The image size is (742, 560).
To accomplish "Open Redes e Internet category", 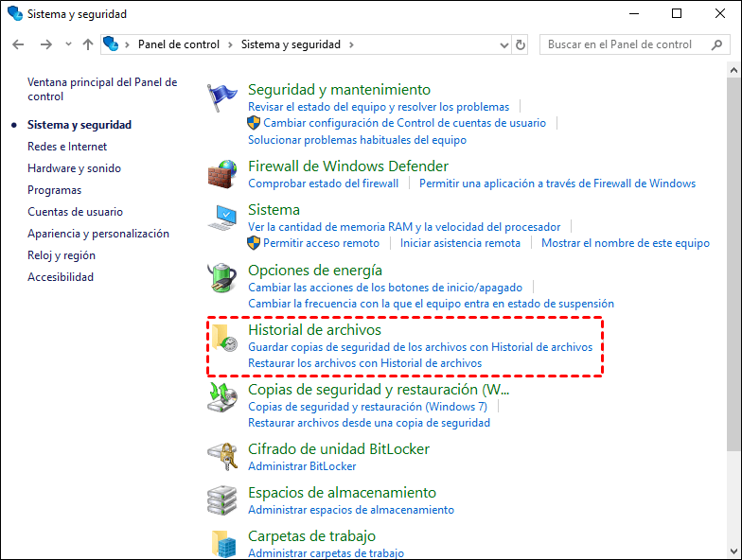I will [67, 146].
